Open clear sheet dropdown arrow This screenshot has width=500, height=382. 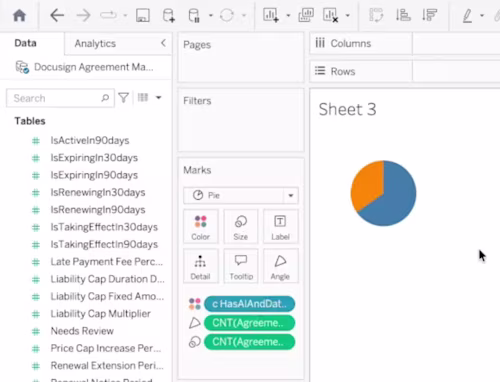point(348,15)
